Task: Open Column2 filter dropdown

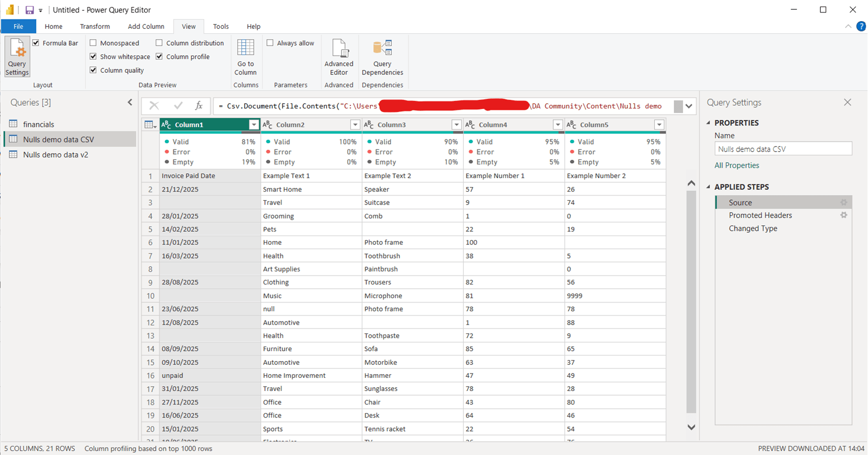Action: (355, 125)
